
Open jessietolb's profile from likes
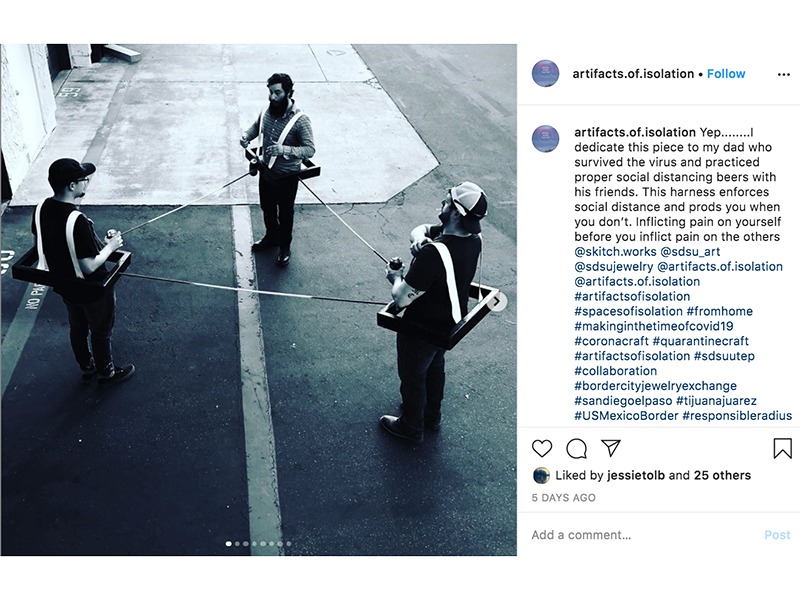636,476
